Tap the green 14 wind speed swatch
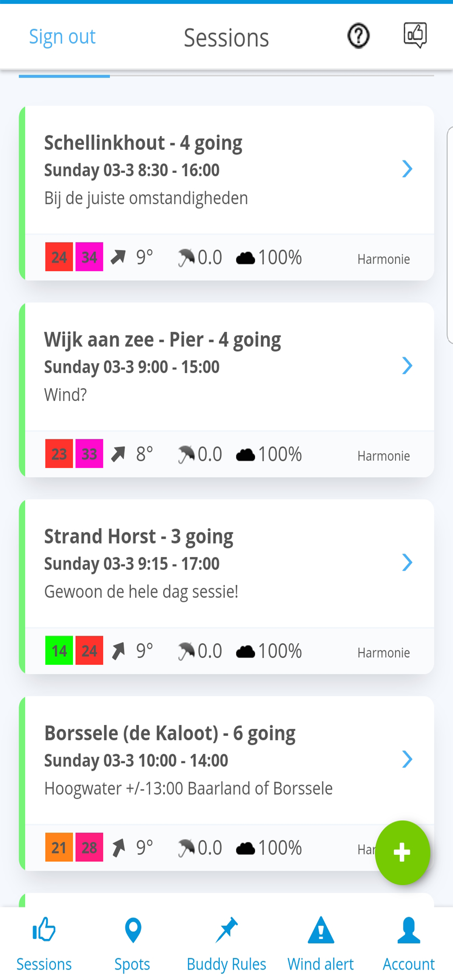Image resolution: width=453 pixels, height=980 pixels. pyautogui.click(x=59, y=650)
